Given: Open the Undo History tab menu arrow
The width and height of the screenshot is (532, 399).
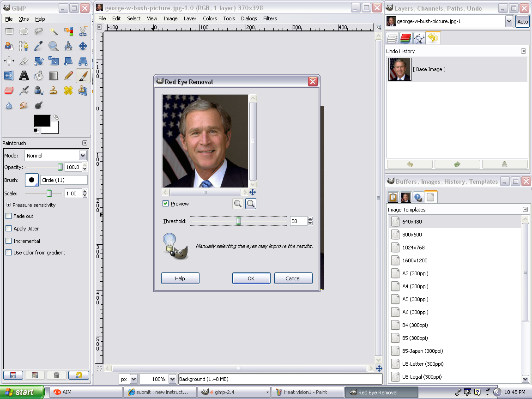Looking at the screenshot, I should [x=524, y=51].
